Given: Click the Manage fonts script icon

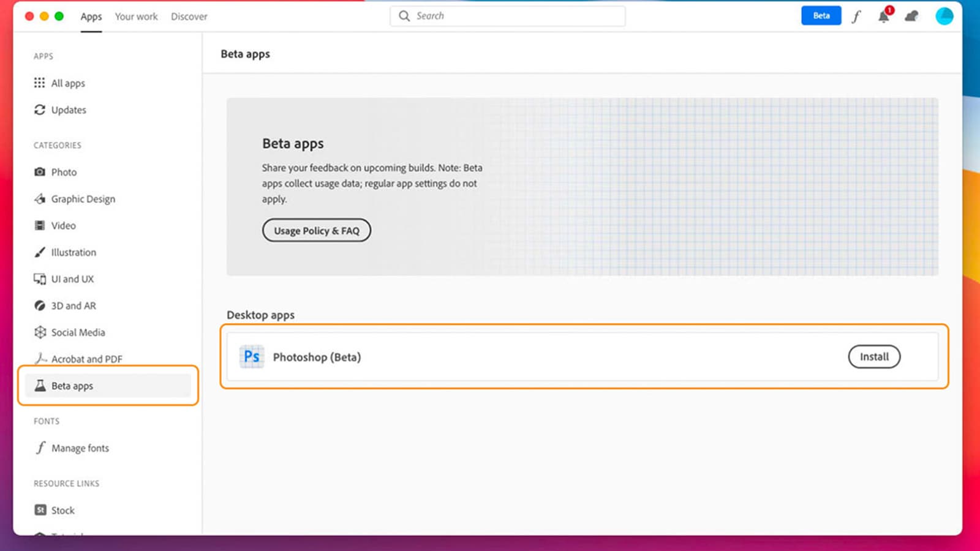Looking at the screenshot, I should [x=40, y=448].
